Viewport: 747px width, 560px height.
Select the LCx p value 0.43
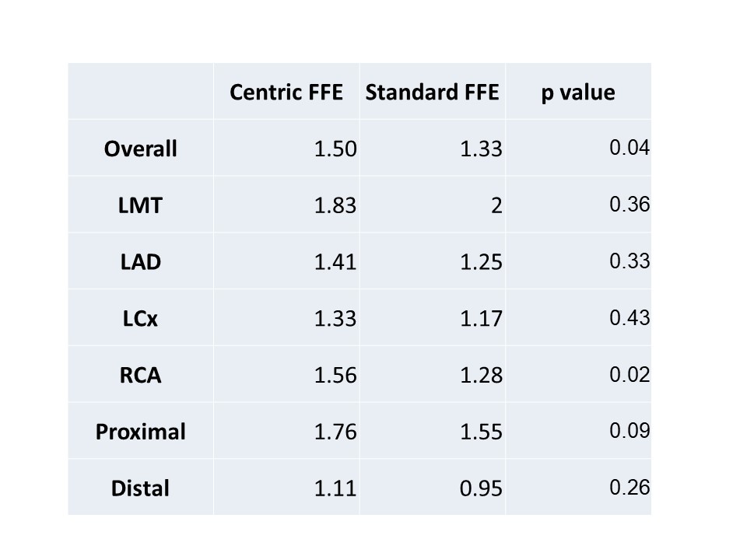[630, 317]
